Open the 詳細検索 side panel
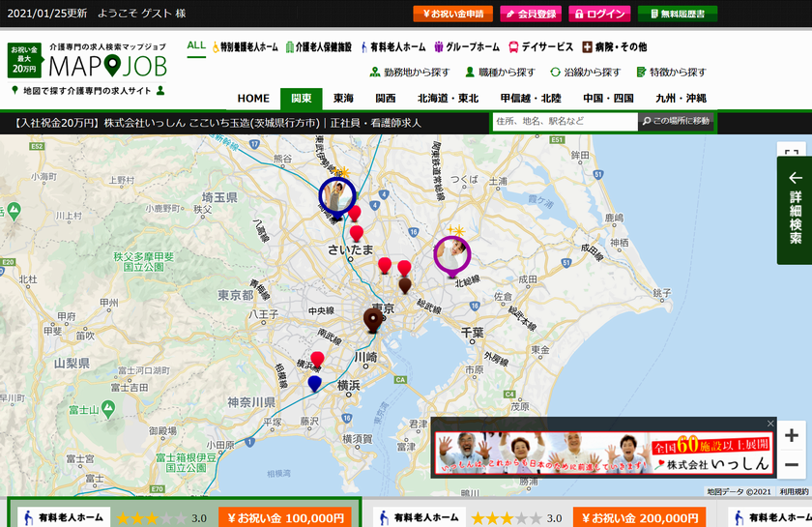The height and width of the screenshot is (527, 812). pos(795,210)
